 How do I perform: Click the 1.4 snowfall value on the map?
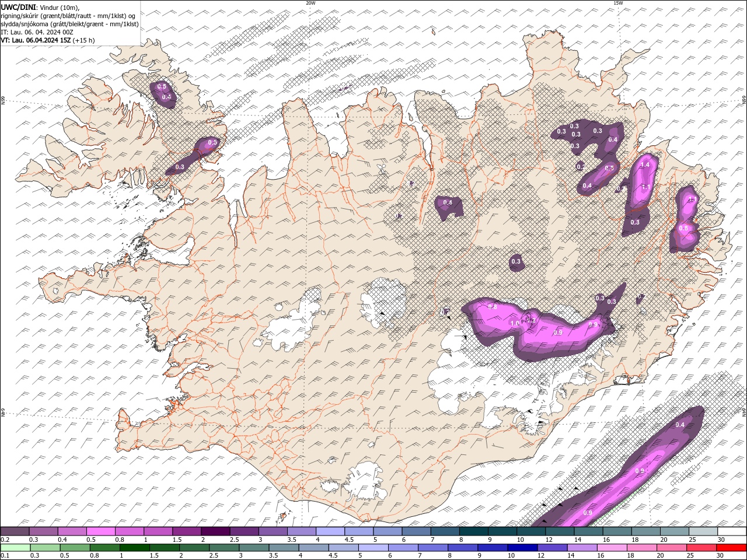coord(645,165)
